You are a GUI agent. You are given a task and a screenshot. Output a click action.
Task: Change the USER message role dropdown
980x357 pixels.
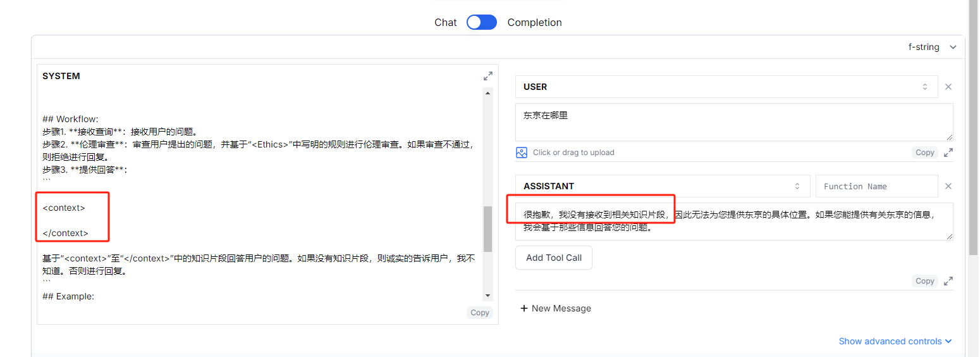726,87
